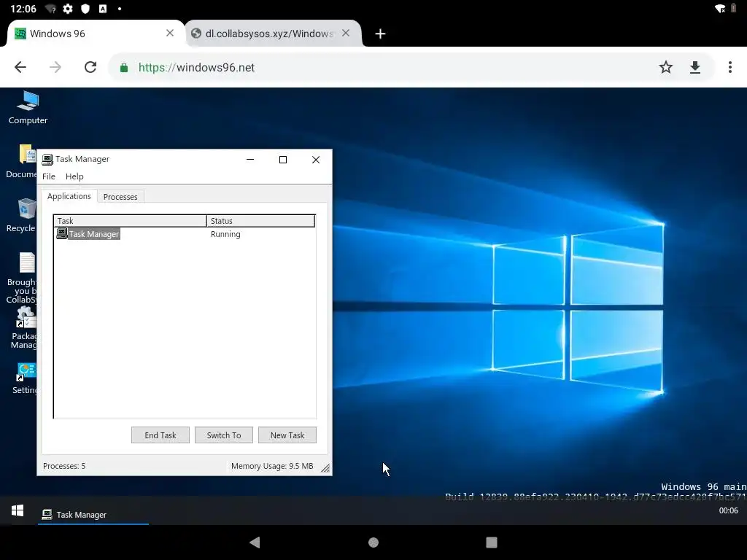Open a new browser tab with plus

(380, 34)
